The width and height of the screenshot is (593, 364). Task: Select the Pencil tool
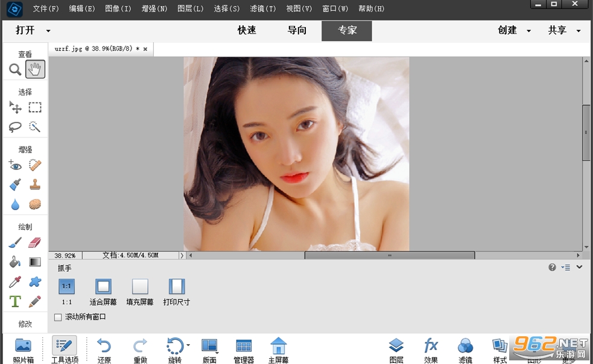coord(35,301)
